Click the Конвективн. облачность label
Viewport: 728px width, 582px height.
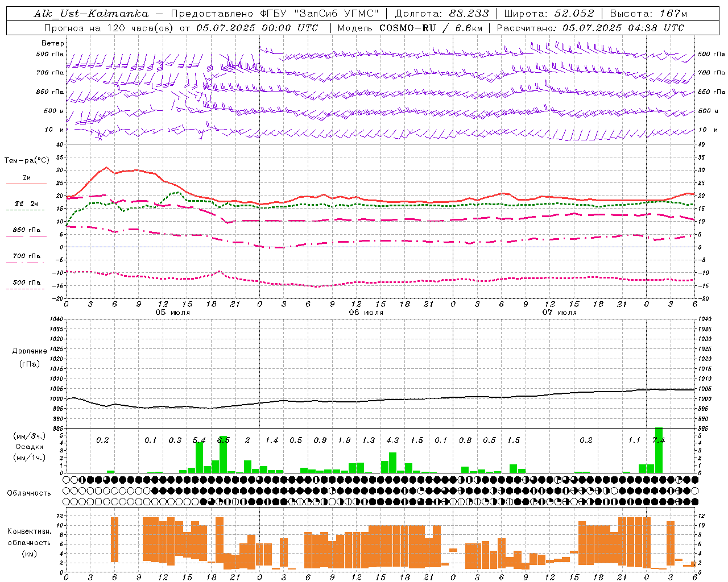29,537
